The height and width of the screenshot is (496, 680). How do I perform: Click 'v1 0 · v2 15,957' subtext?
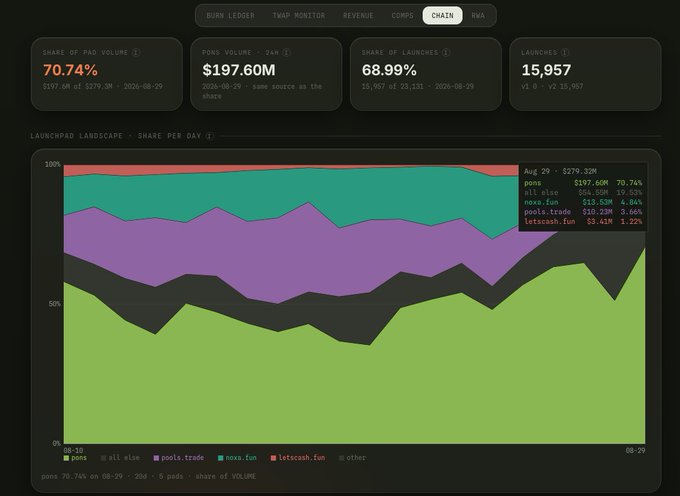pos(552,86)
